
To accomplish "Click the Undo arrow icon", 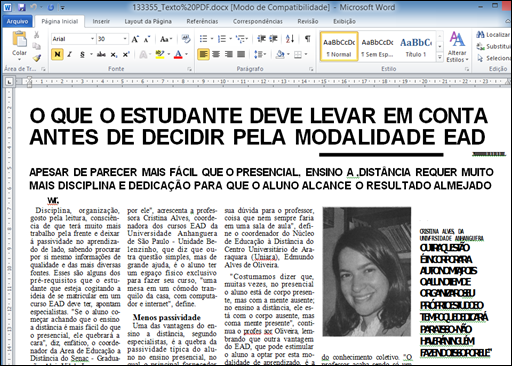I will click(34, 7).
